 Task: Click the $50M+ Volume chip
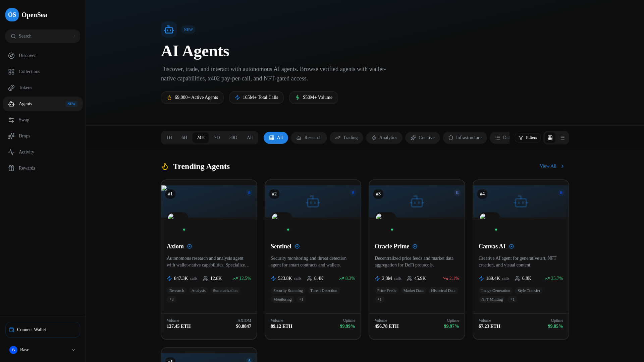tap(314, 98)
